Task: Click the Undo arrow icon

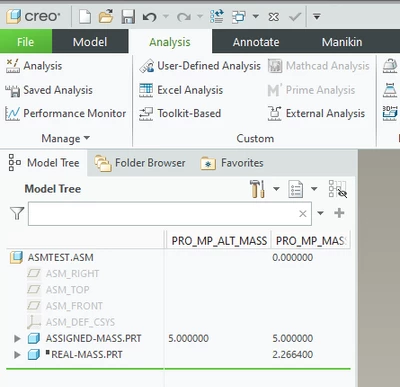Action: tap(149, 17)
